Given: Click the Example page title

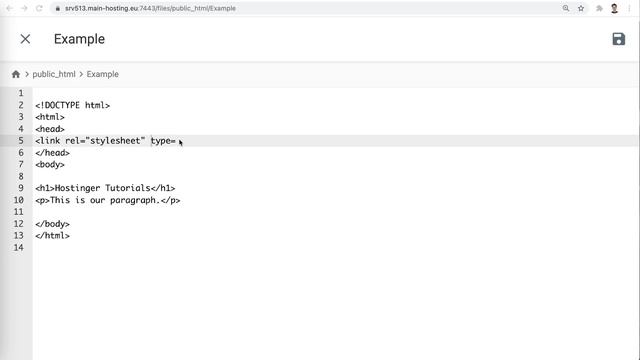Looking at the screenshot, I should click(x=79, y=39).
